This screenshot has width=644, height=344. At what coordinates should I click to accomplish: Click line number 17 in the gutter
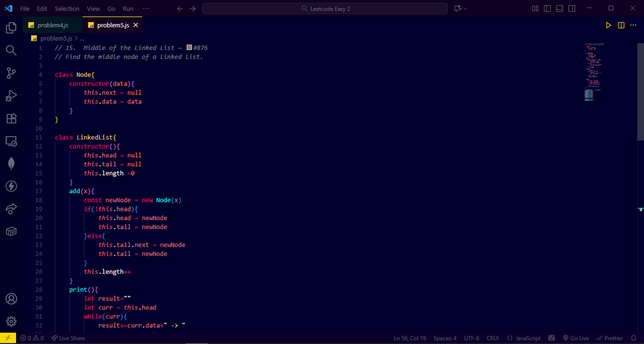pos(39,191)
